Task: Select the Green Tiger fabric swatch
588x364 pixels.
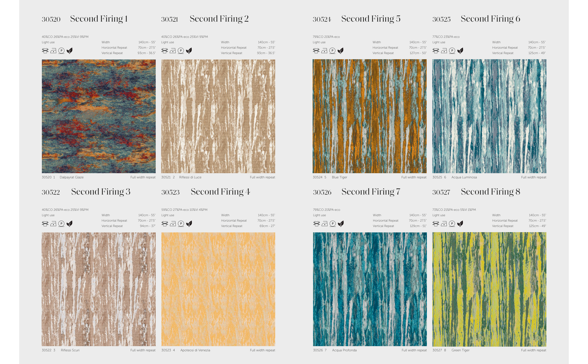Action: pyautogui.click(x=489, y=289)
